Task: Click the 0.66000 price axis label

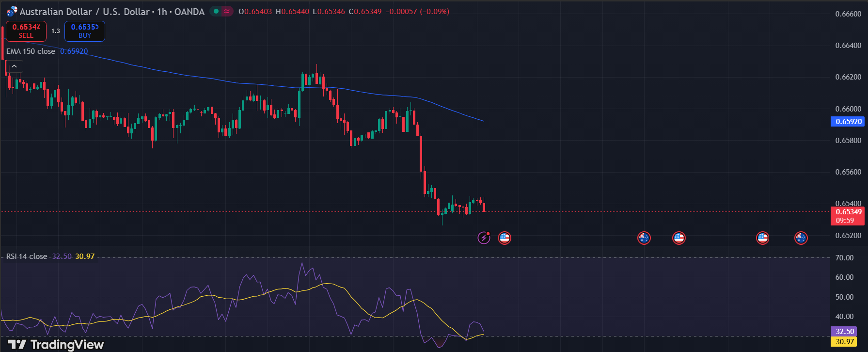Action: [848, 109]
